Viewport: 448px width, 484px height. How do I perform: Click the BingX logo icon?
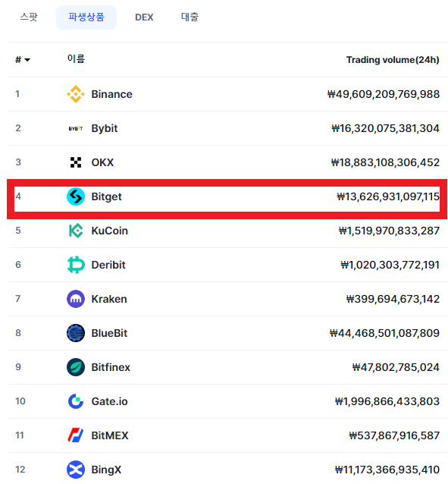[x=76, y=470]
